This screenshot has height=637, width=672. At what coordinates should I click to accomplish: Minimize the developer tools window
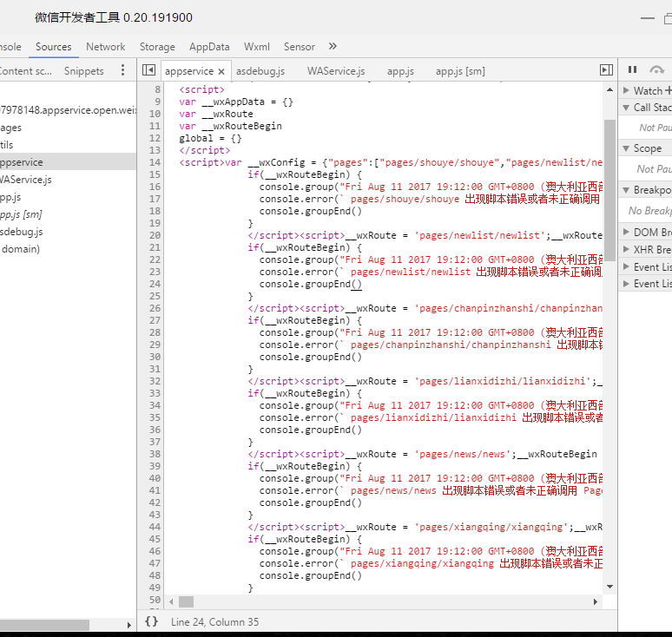point(647,18)
